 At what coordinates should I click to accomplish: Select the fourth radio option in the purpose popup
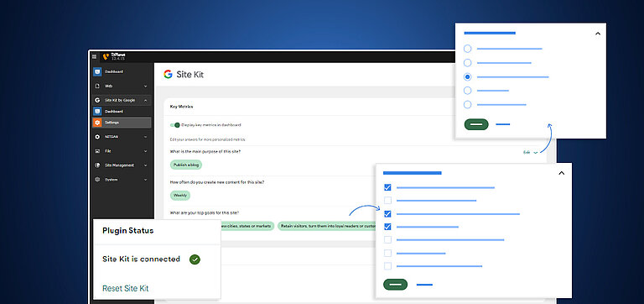click(467, 91)
